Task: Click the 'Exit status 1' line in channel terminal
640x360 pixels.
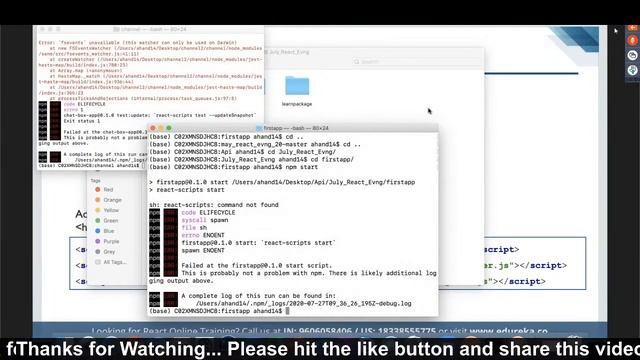Action: point(82,121)
